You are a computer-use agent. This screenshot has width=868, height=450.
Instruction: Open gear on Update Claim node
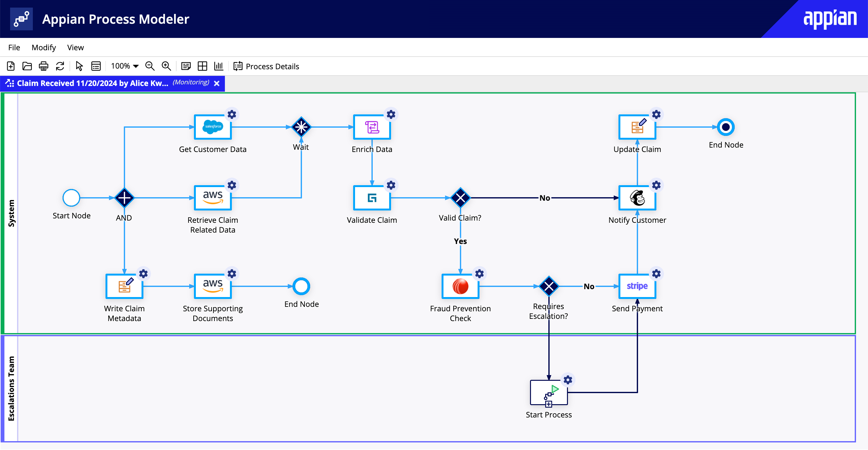[656, 115]
